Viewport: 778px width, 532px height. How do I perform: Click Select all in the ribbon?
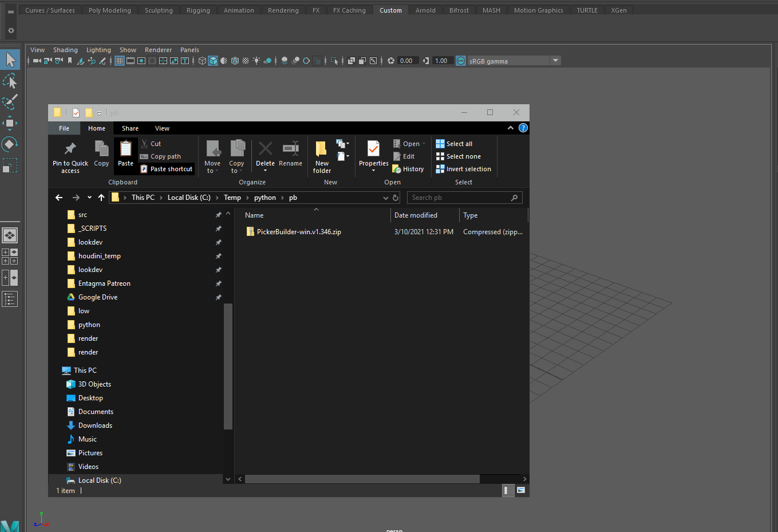click(455, 144)
